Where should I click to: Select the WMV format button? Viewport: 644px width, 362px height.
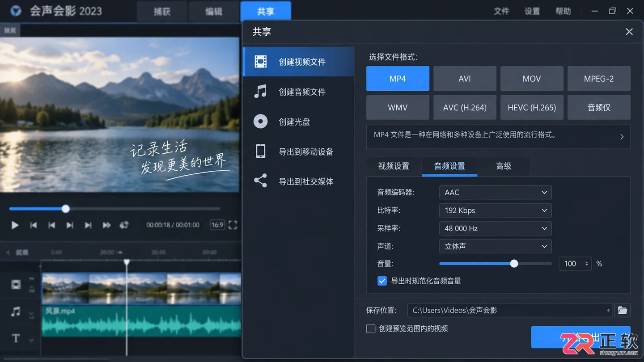tap(398, 107)
